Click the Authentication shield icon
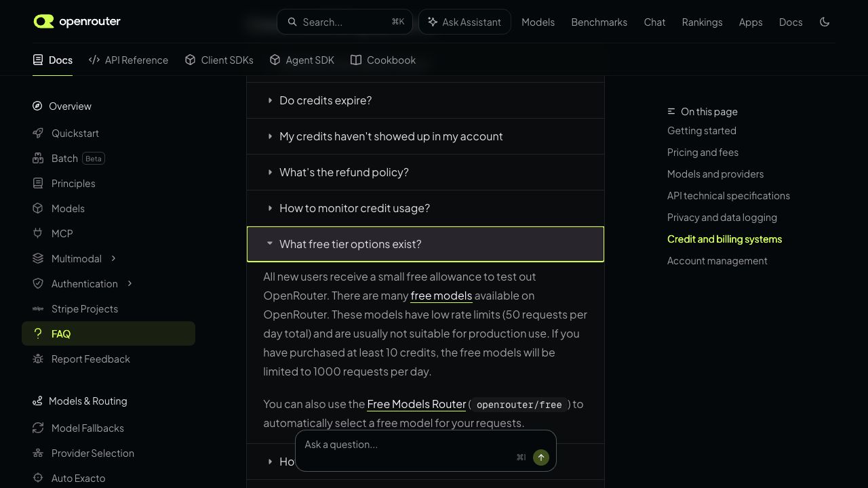 tap(38, 284)
